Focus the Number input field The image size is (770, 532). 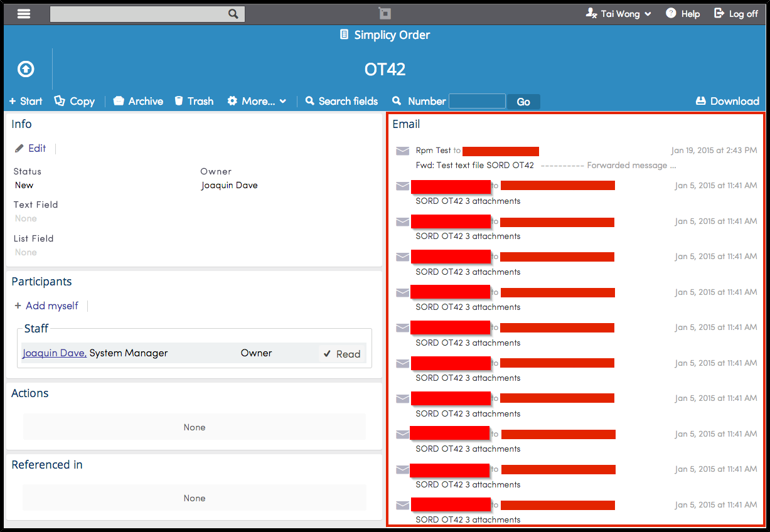[x=478, y=101]
